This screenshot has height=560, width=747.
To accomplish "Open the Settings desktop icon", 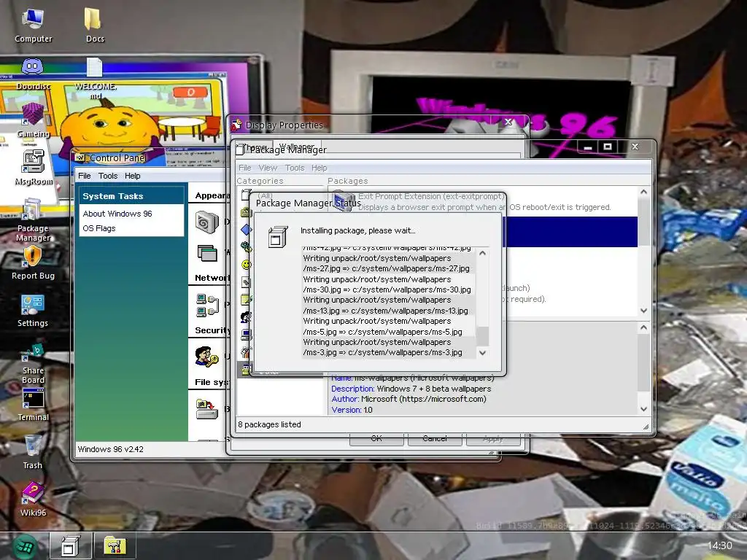I will tap(33, 311).
